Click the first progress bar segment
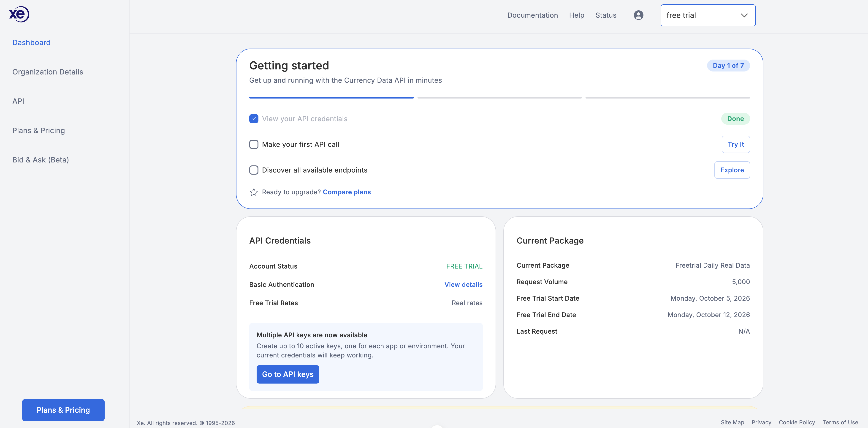The image size is (868, 428). (x=331, y=97)
